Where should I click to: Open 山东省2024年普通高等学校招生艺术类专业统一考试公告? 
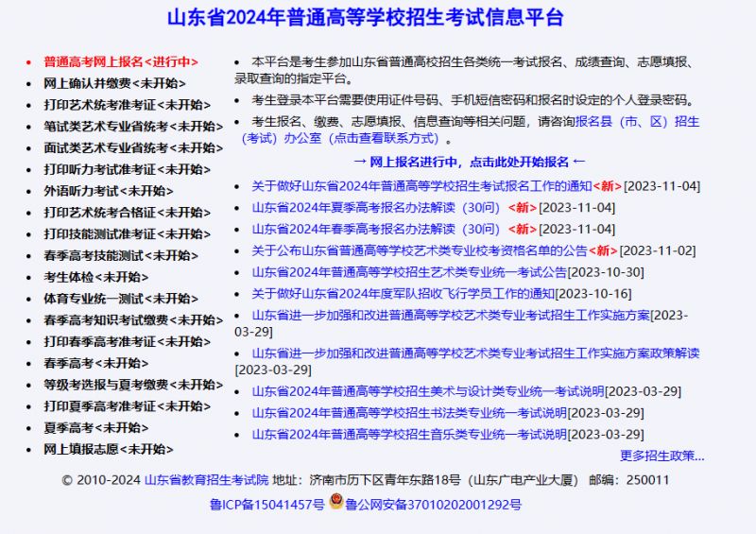(x=409, y=272)
